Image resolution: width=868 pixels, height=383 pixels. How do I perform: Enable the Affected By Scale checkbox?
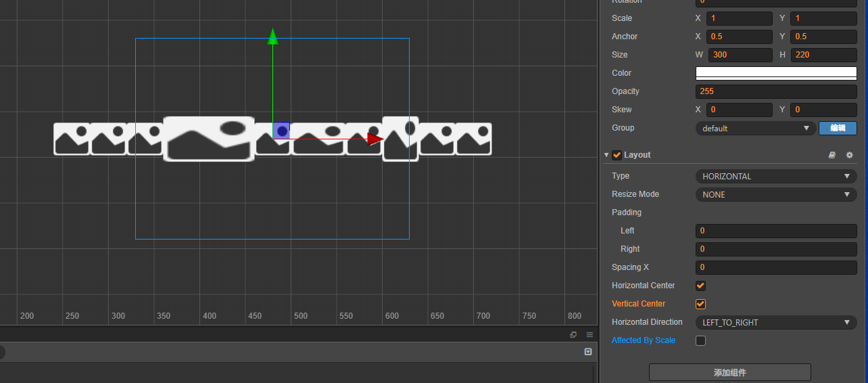(x=701, y=340)
